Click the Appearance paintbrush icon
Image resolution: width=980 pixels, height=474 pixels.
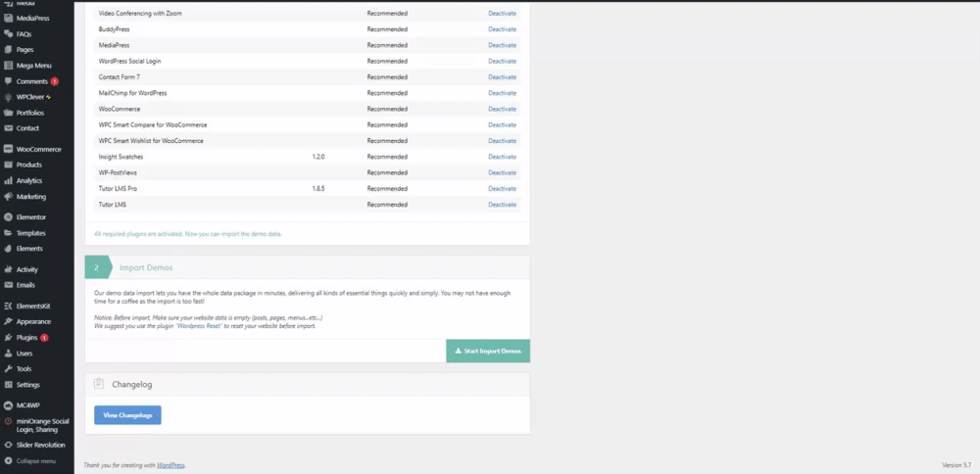[x=8, y=321]
